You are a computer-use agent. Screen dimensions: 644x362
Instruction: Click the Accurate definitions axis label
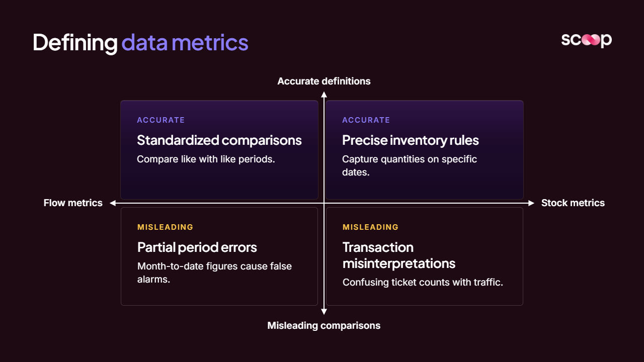(x=324, y=81)
